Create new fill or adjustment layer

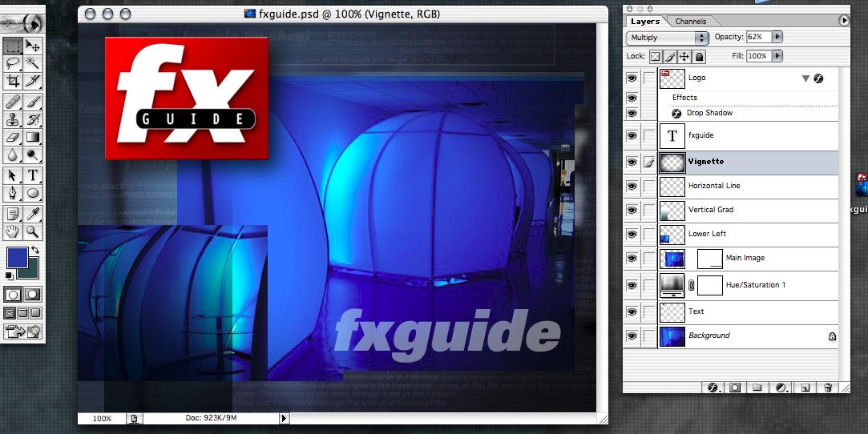[781, 388]
